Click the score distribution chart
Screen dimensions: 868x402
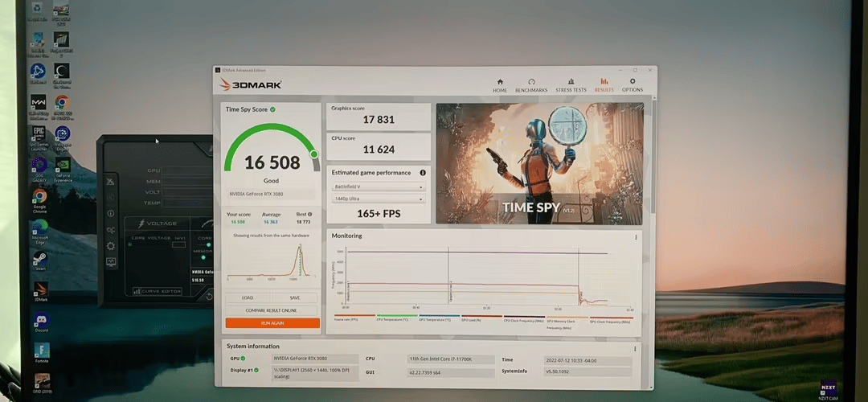[272, 260]
